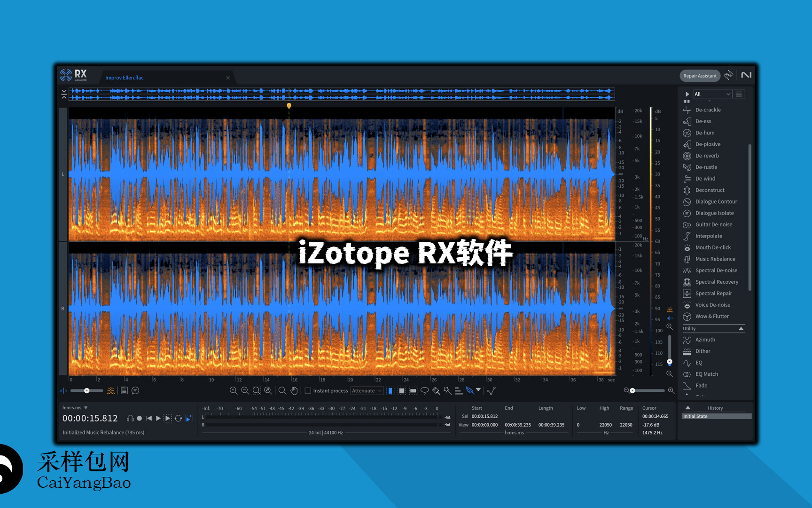The height and width of the screenshot is (508, 812).
Task: Collapse the waveform overview strip
Action: tap(64, 94)
